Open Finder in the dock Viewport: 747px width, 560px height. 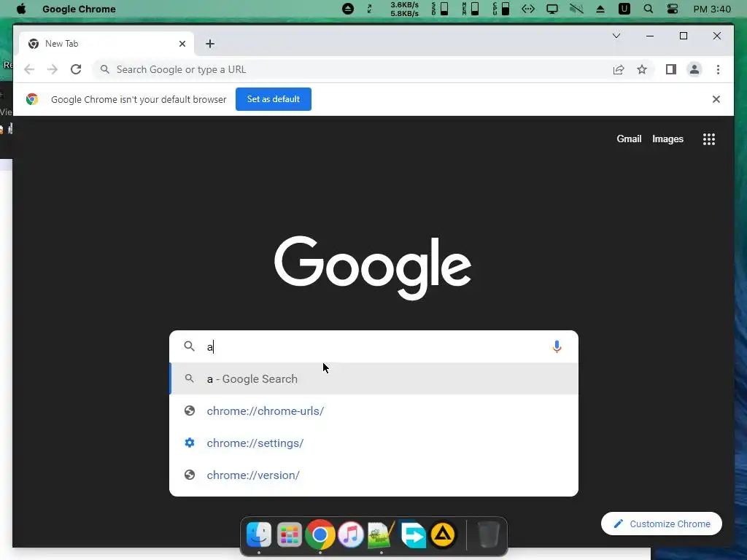(x=259, y=534)
